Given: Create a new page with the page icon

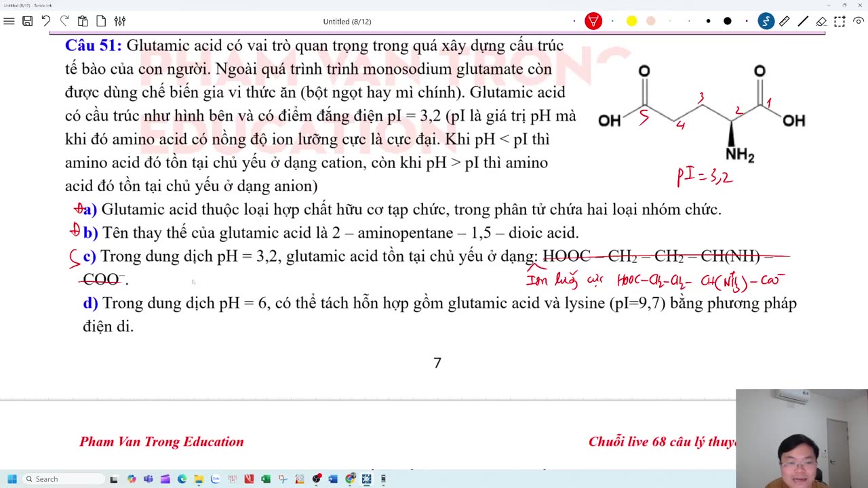Looking at the screenshot, I should [101, 21].
